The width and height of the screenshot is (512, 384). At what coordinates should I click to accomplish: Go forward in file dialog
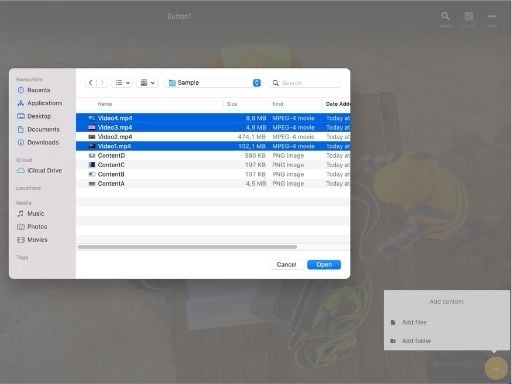(102, 83)
